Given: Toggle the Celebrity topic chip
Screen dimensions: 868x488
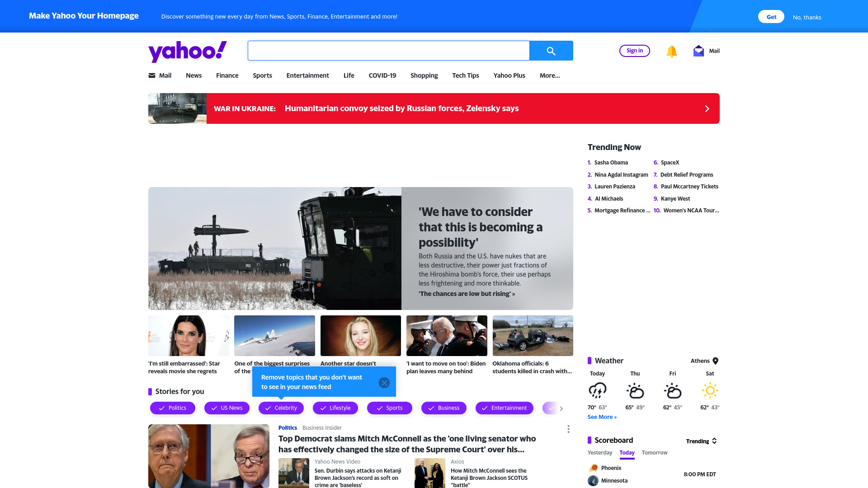Looking at the screenshot, I should [281, 408].
